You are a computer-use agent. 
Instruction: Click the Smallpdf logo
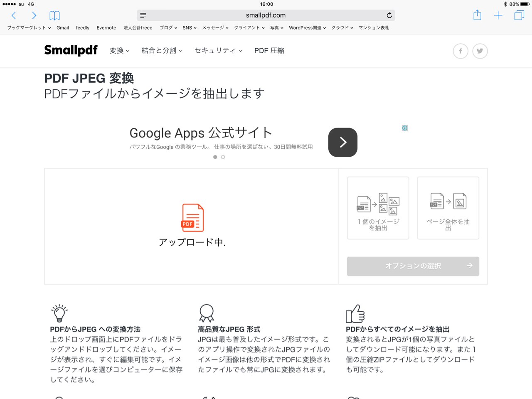point(71,51)
